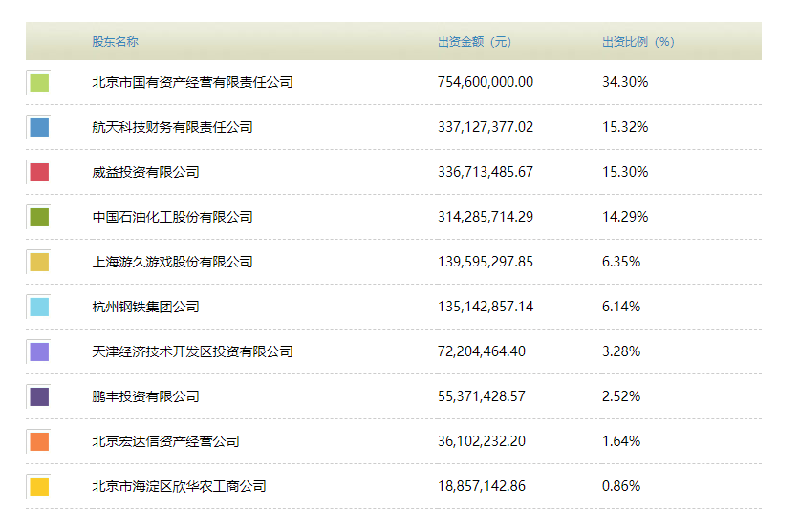Click the name 中国石油化工股份有限公司
The width and height of the screenshot is (800, 532).
coord(172,217)
